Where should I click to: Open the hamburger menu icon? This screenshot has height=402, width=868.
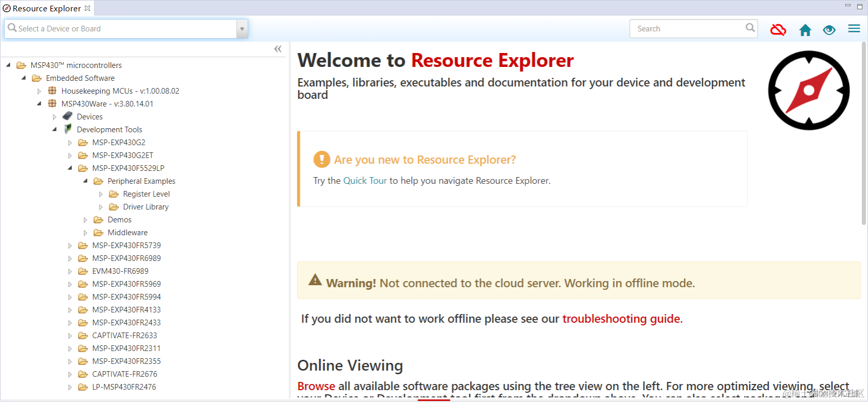[x=854, y=29]
